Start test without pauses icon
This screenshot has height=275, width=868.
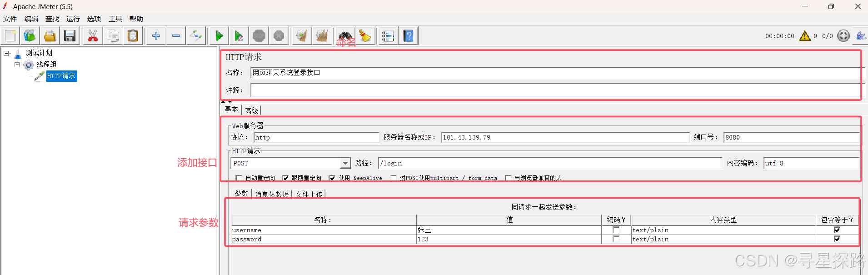pos(239,35)
